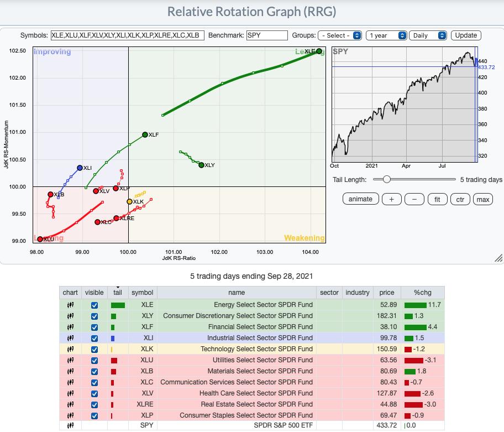
Task: Zoom out with the minus button
Action: pyautogui.click(x=414, y=200)
